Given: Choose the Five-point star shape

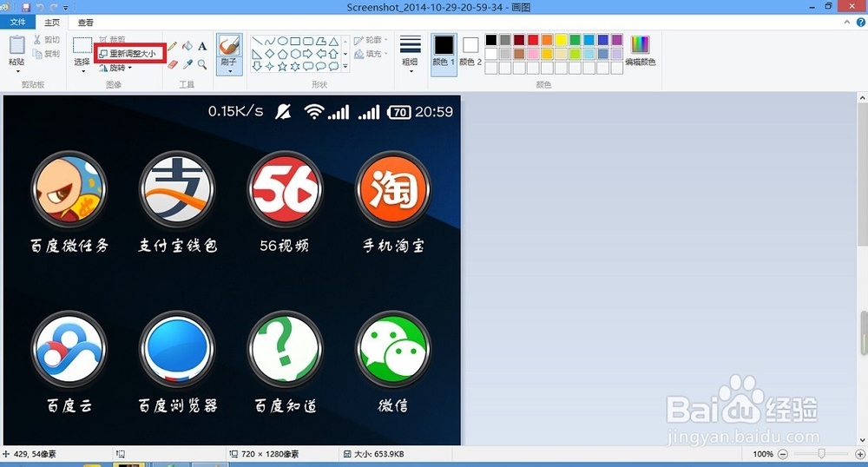Looking at the screenshot, I should pos(282,66).
